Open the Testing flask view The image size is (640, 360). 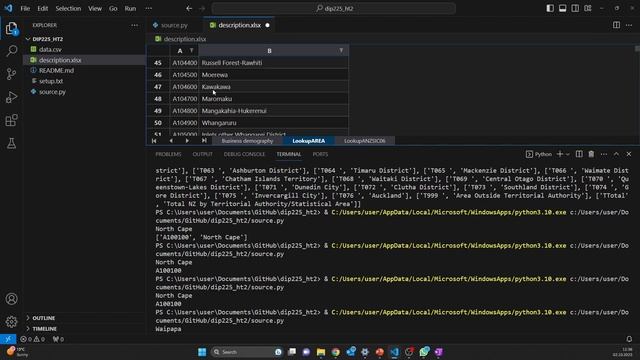coord(11,143)
